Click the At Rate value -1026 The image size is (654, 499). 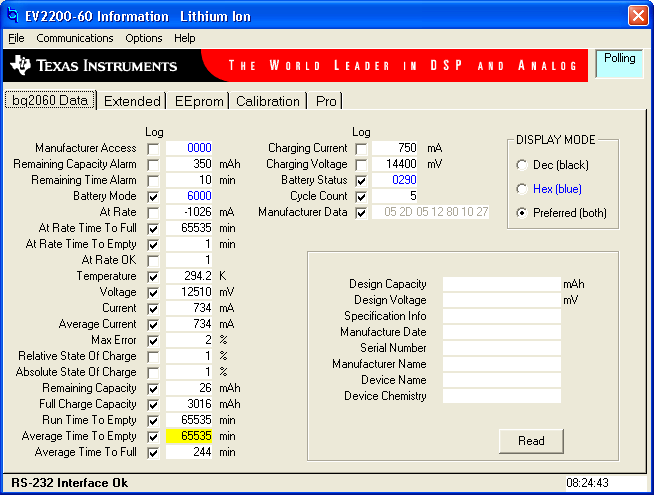click(189, 212)
